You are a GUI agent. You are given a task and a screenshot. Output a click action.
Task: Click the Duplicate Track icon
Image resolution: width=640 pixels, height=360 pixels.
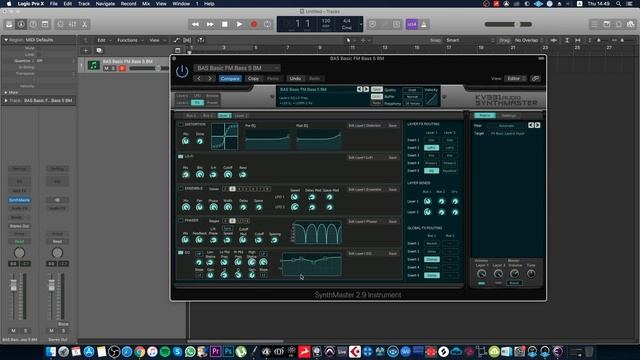(x=99, y=51)
